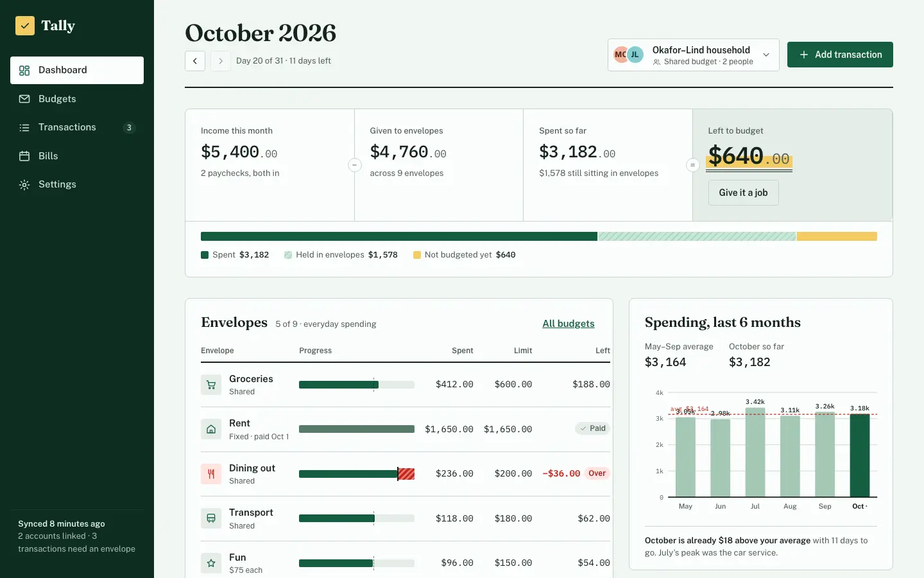Viewport: 924px width, 578px height.
Task: Click the $4,760.00 given to envelopes amount
Action: [408, 152]
